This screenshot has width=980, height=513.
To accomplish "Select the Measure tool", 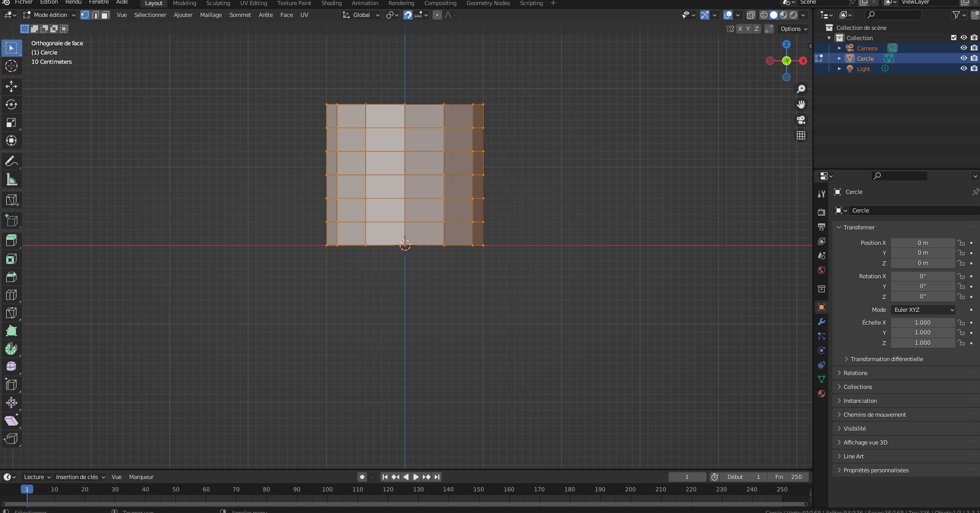I will [11, 179].
